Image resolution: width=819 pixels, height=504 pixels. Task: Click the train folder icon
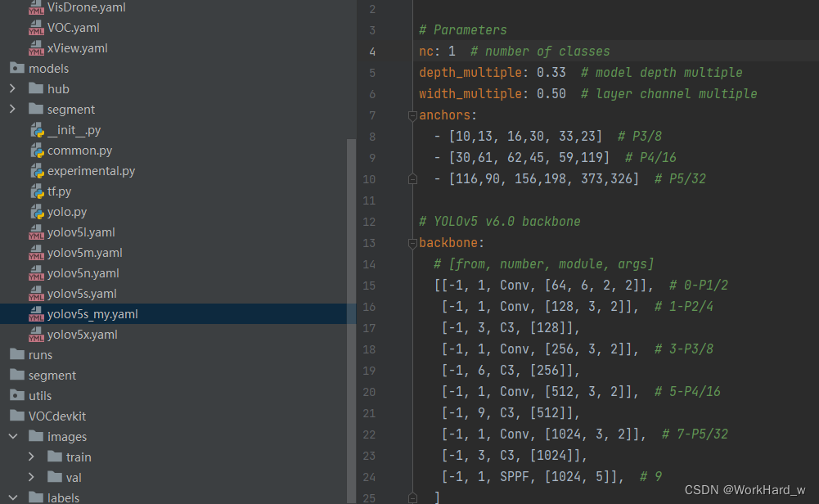55,457
